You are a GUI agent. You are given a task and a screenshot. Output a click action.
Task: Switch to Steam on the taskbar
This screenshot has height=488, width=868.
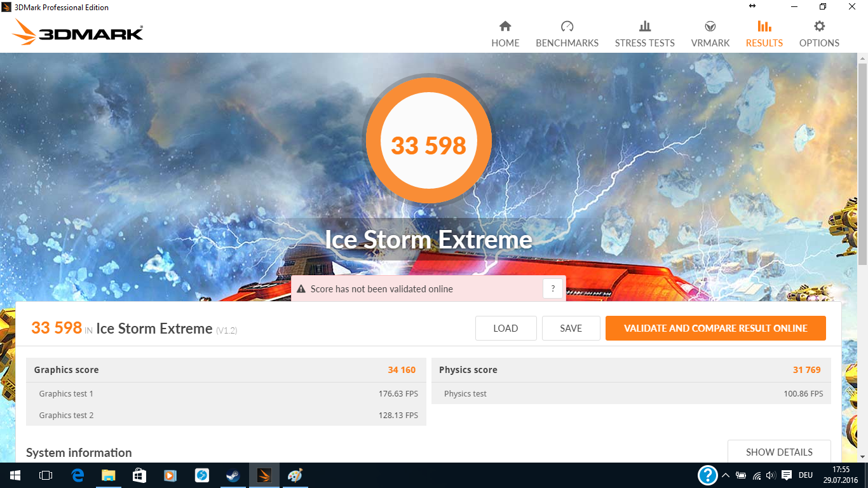233,475
